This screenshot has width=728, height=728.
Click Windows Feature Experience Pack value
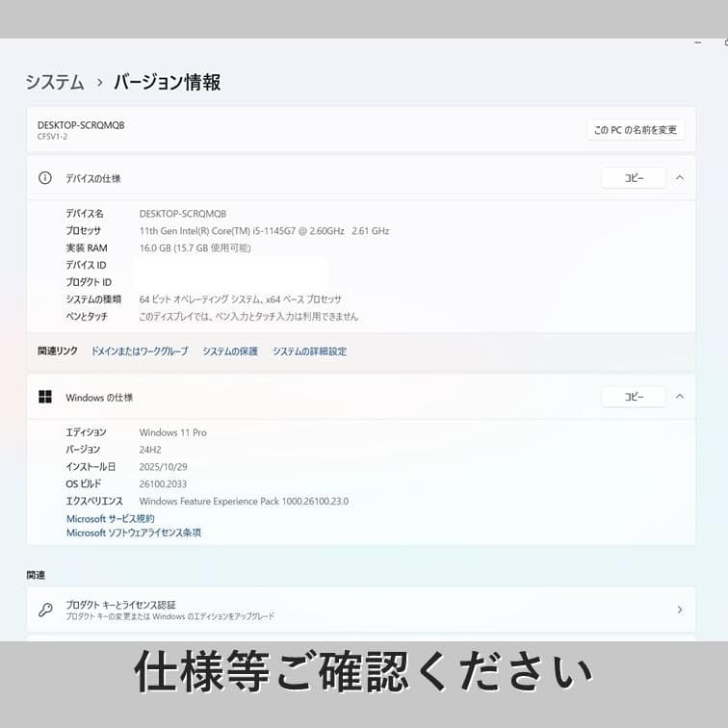[245, 501]
